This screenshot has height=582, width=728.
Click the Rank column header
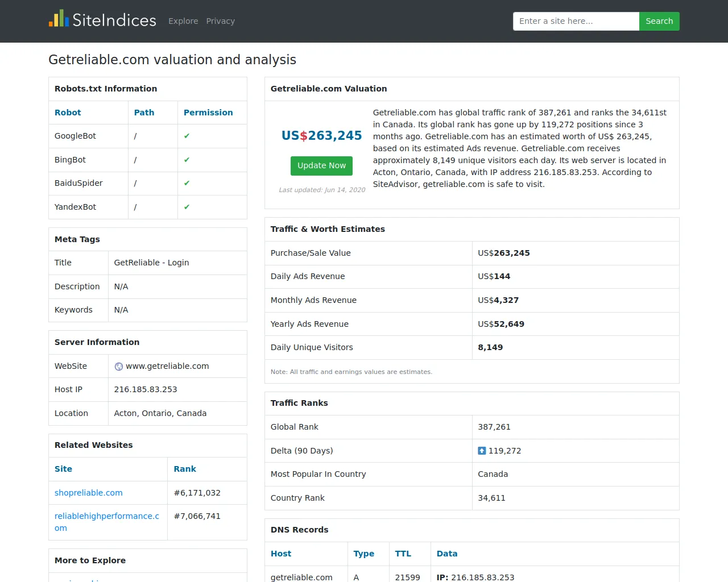(x=185, y=469)
